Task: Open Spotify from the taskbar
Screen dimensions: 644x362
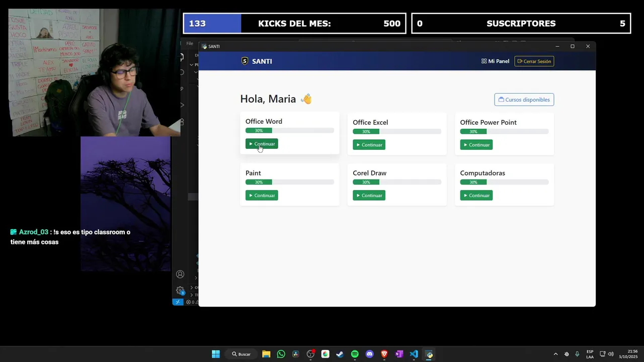Action: click(355, 354)
